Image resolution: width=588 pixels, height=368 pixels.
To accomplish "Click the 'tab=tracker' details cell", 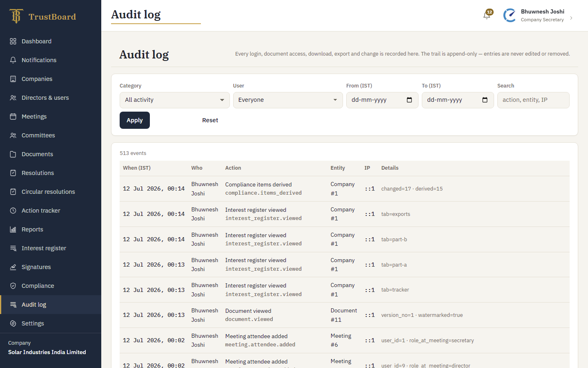I will (x=395, y=290).
